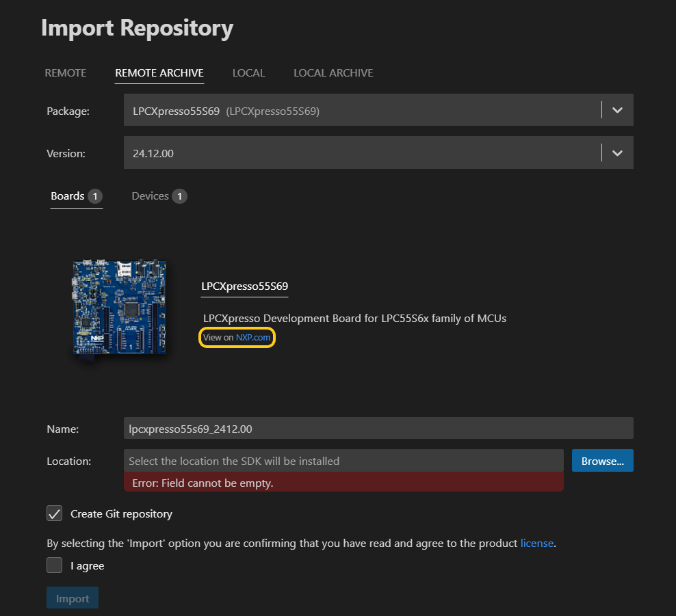Click the LPCXpresso55S69 board title link

244,286
